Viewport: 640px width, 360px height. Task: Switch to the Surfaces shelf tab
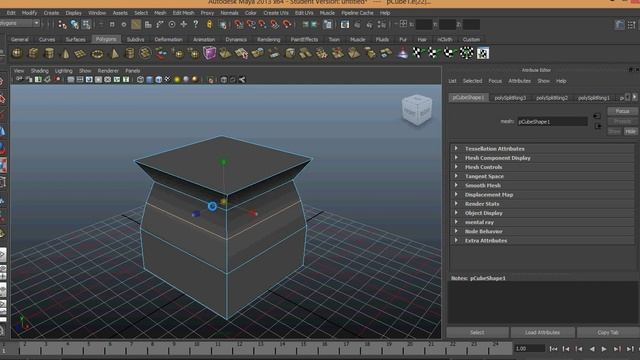coord(76,40)
